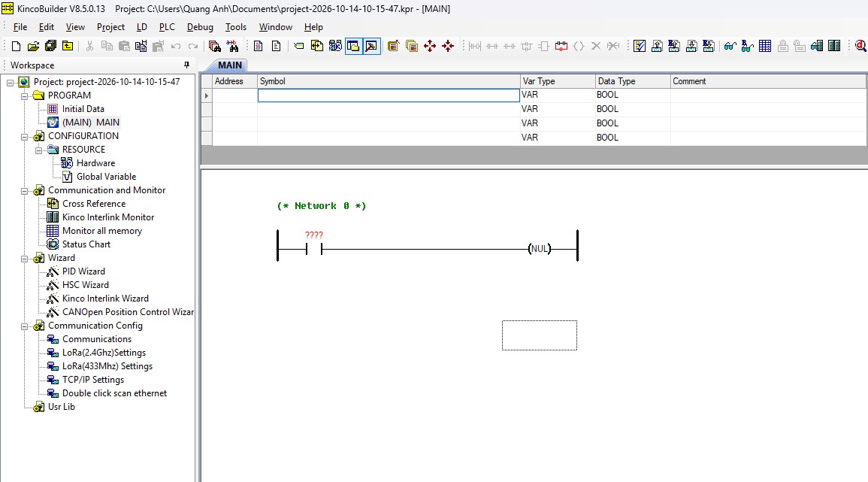Image resolution: width=868 pixels, height=482 pixels.
Task: Click the yellow folder with up-arrow icon
Action: (x=68, y=46)
